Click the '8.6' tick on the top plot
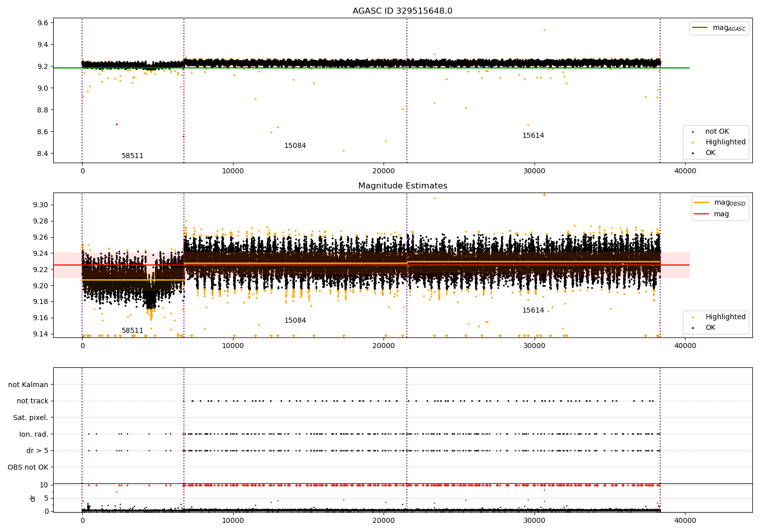The height and width of the screenshot is (532, 760). click(43, 132)
